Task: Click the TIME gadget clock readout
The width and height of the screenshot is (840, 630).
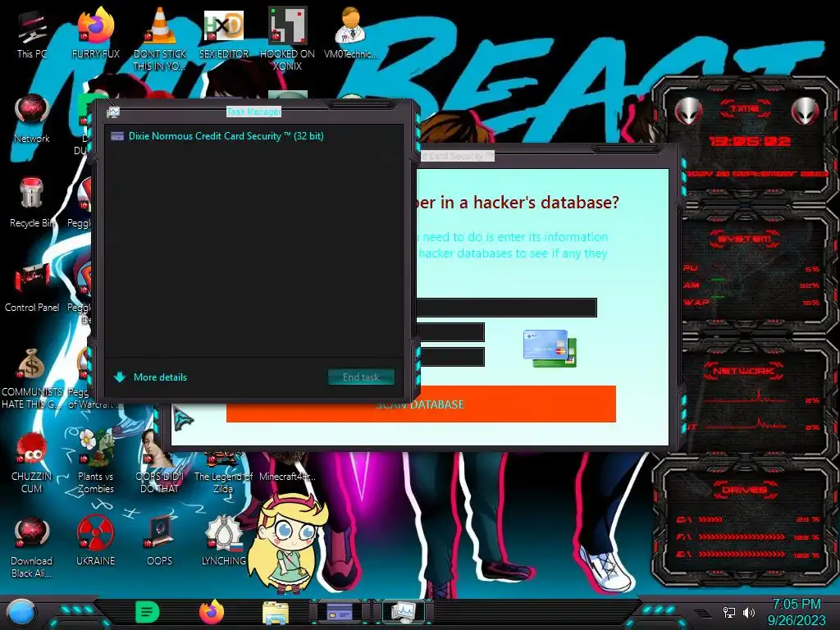Action: click(750, 141)
